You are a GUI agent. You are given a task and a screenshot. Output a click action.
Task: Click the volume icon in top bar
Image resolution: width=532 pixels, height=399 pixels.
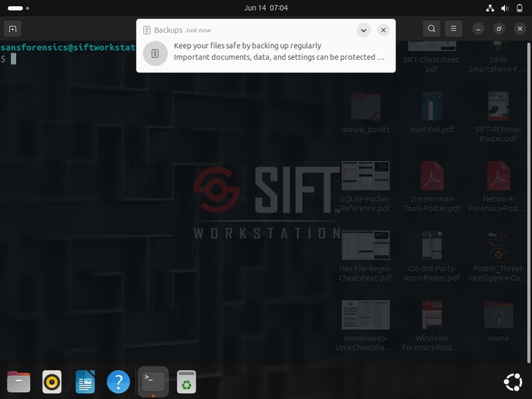point(505,8)
